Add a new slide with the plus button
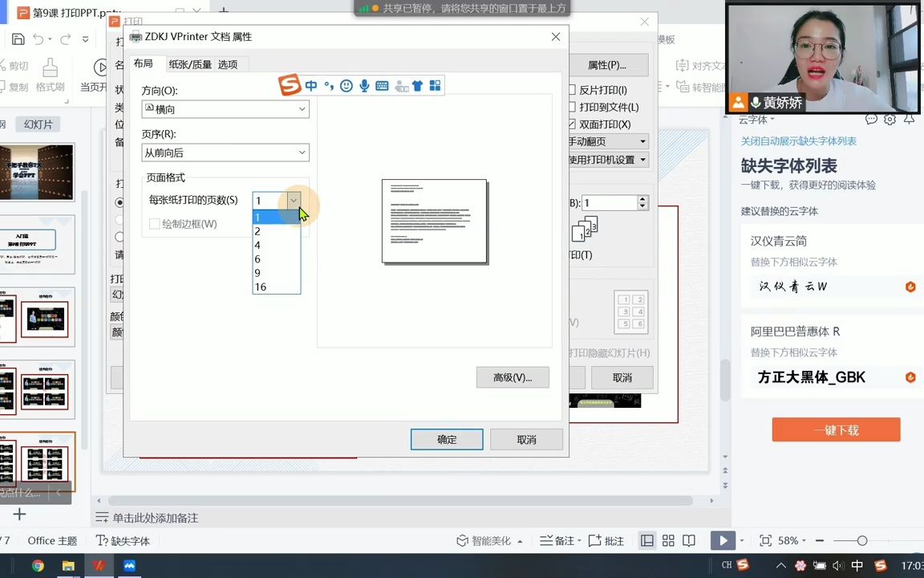Image resolution: width=924 pixels, height=578 pixels. pyautogui.click(x=19, y=515)
